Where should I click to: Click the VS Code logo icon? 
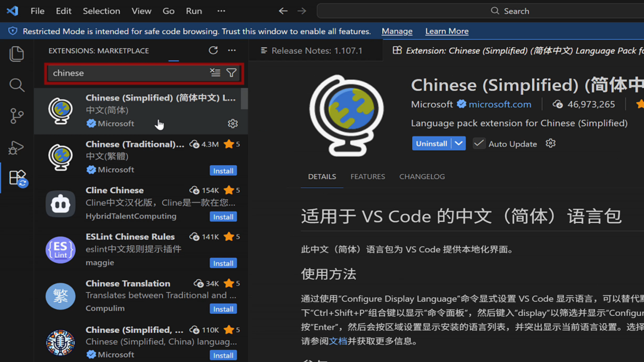point(13,11)
